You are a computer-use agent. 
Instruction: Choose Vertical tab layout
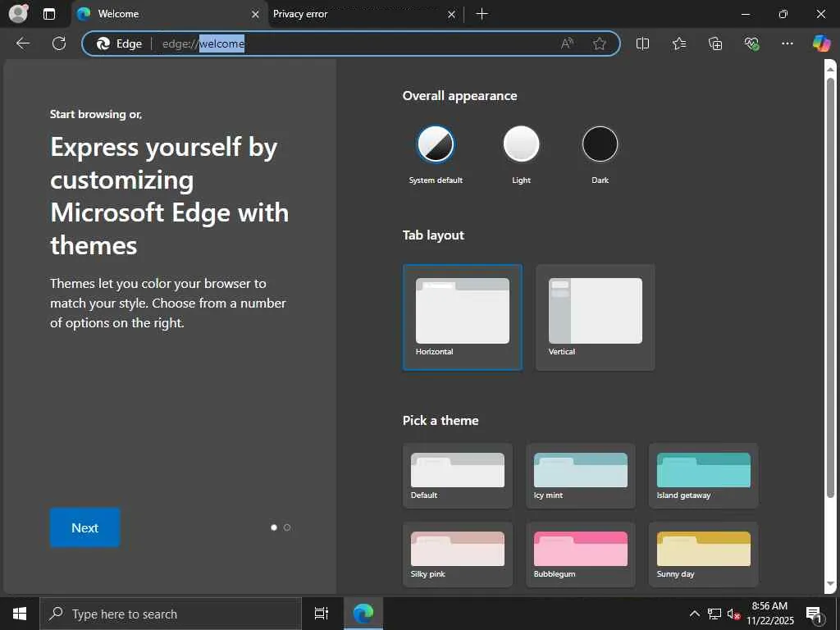pyautogui.click(x=596, y=317)
